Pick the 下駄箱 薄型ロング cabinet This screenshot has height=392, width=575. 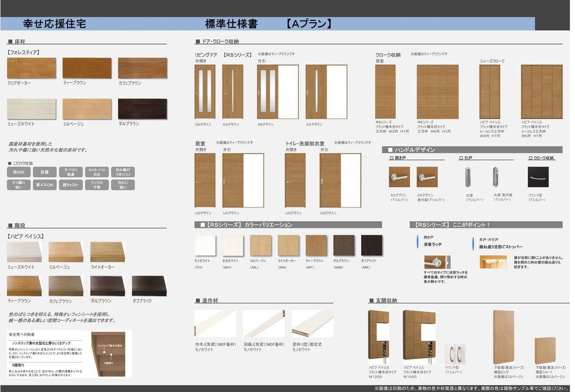point(504,336)
